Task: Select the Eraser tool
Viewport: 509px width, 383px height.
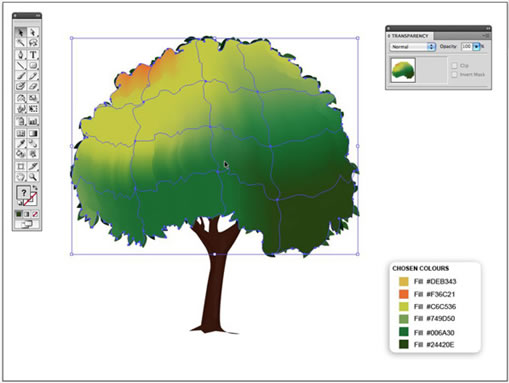Action: click(x=33, y=86)
